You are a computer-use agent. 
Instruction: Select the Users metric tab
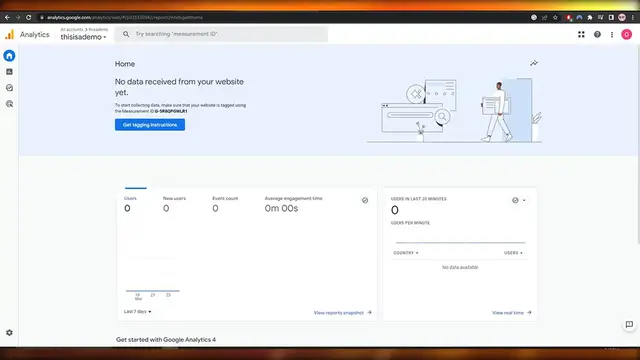130,204
